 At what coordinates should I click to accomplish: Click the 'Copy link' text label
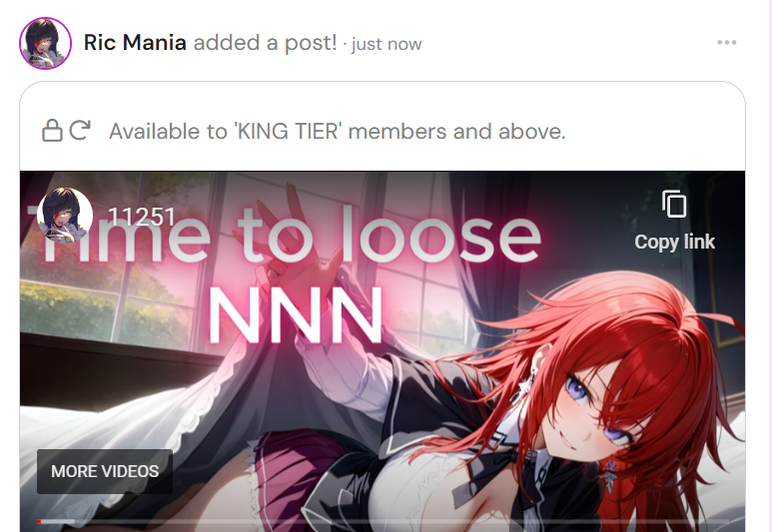[x=674, y=243]
